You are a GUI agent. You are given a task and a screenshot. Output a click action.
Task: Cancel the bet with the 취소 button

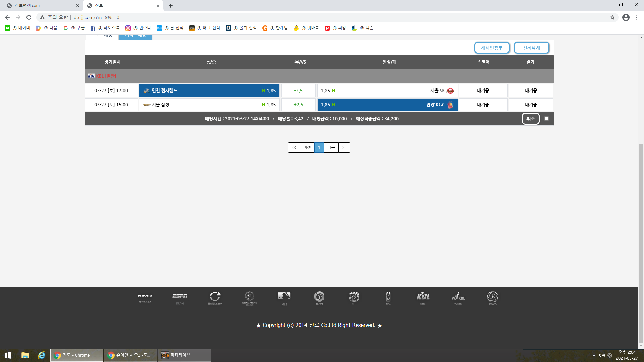point(530,119)
